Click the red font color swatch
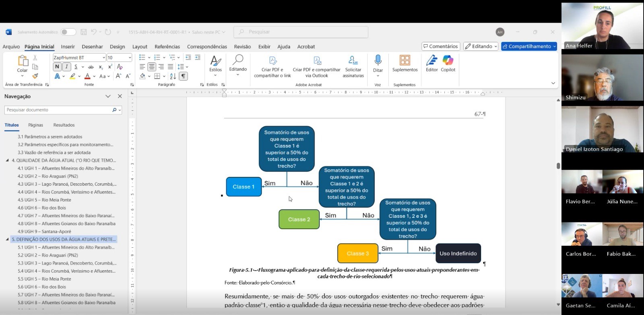Viewport: 644px width, 315px height. pyautogui.click(x=87, y=76)
